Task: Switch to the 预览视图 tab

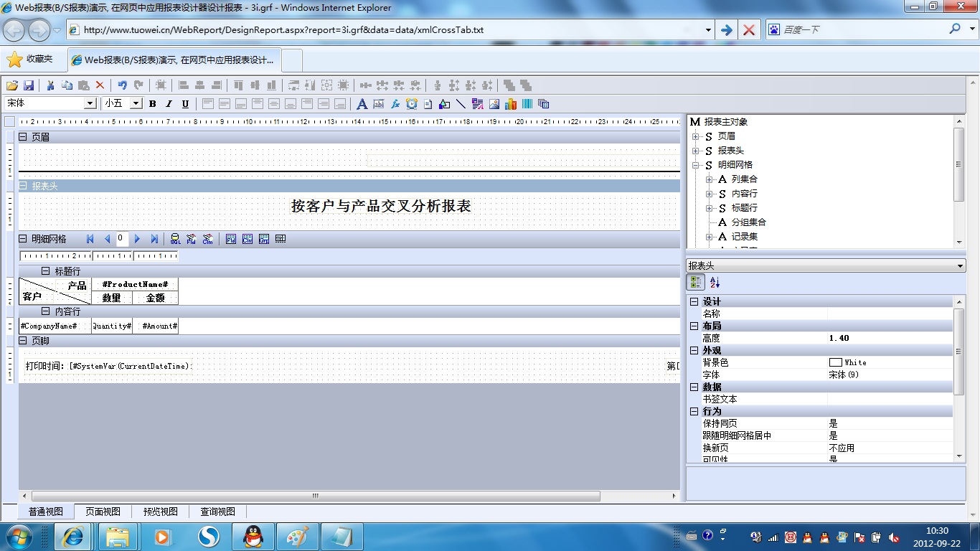Action: click(160, 512)
